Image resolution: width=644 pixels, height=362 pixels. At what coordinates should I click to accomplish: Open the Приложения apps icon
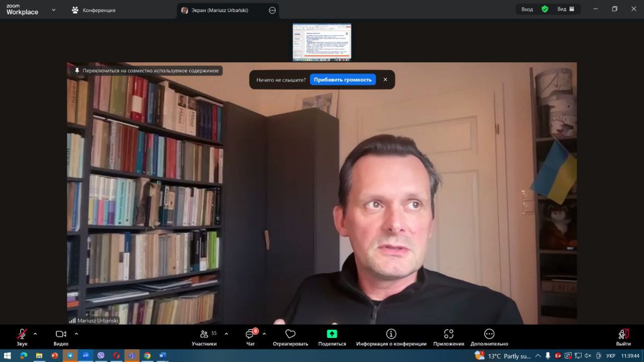[x=448, y=334]
